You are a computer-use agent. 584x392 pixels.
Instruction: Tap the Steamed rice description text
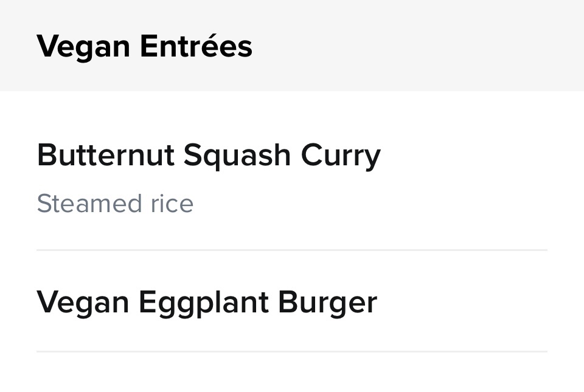115,204
